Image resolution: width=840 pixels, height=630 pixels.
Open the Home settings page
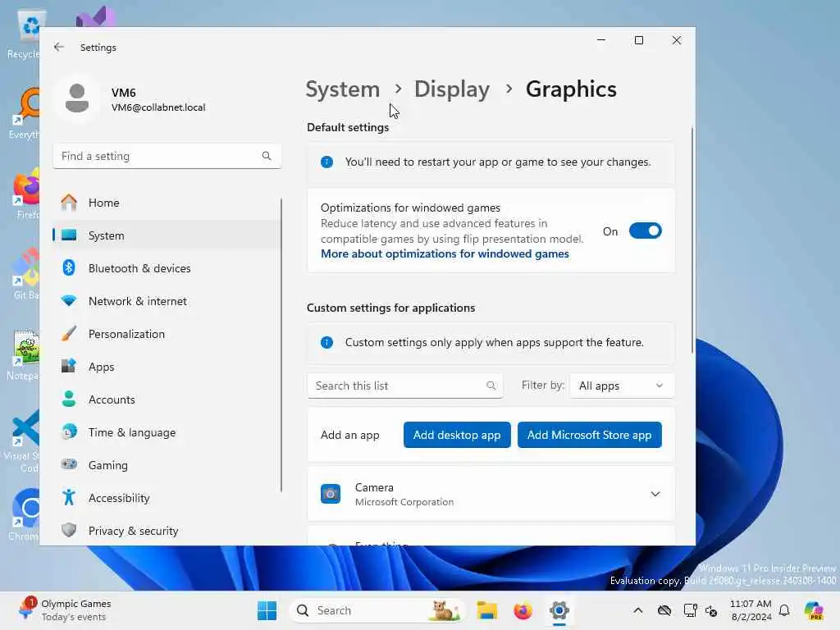[167, 203]
